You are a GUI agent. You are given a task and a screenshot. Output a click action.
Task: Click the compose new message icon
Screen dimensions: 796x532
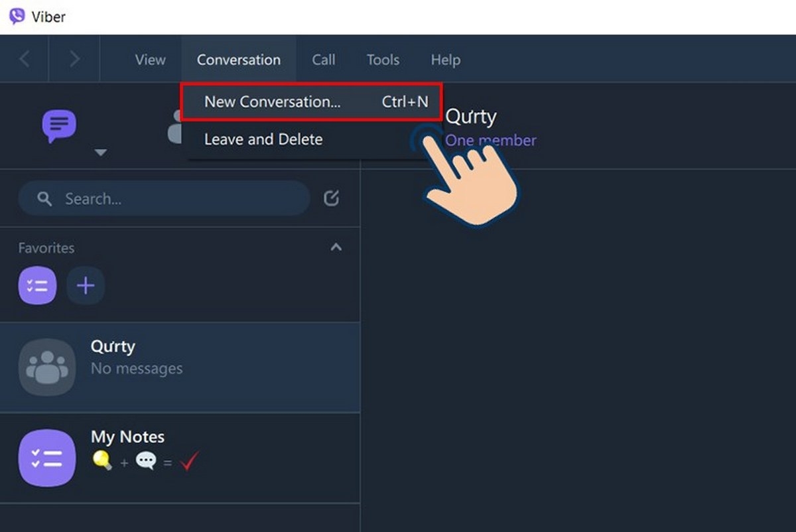[x=331, y=198]
